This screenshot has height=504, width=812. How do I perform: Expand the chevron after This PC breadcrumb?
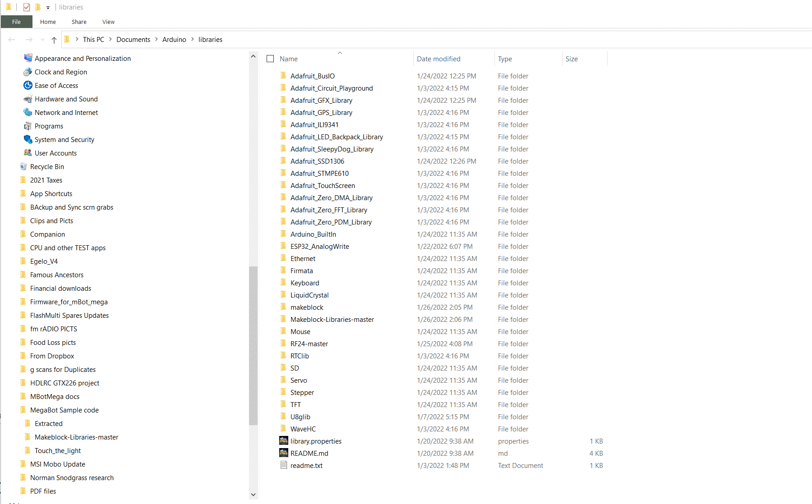(110, 39)
